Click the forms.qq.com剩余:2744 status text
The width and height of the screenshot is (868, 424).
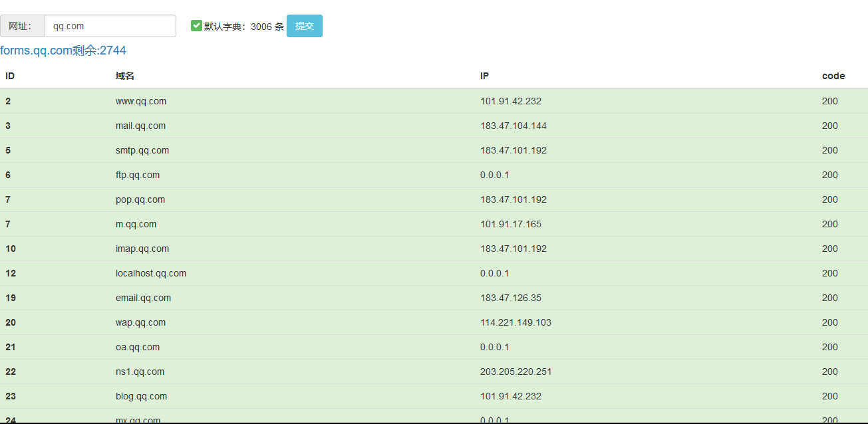click(x=63, y=51)
